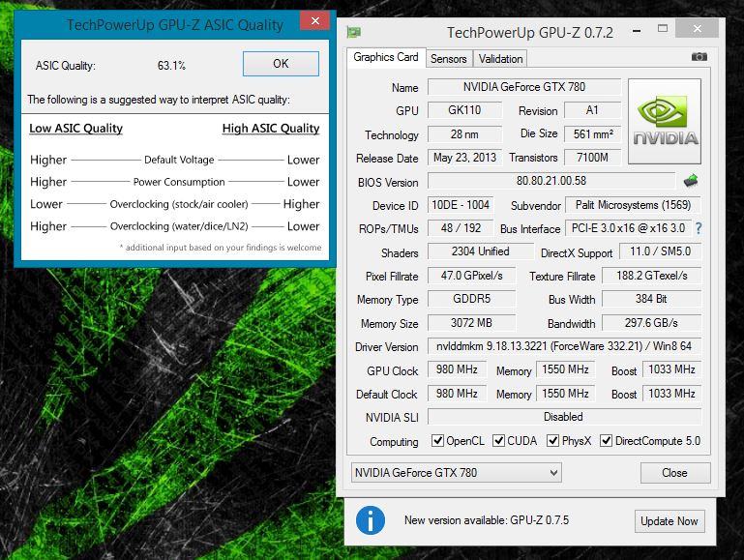The height and width of the screenshot is (560, 744).
Task: Click the Name field NVIDIA GeForce GTX 780
Action: tap(524, 87)
